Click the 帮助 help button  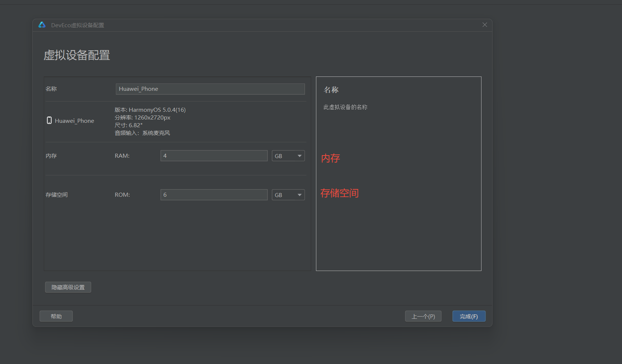[56, 316]
